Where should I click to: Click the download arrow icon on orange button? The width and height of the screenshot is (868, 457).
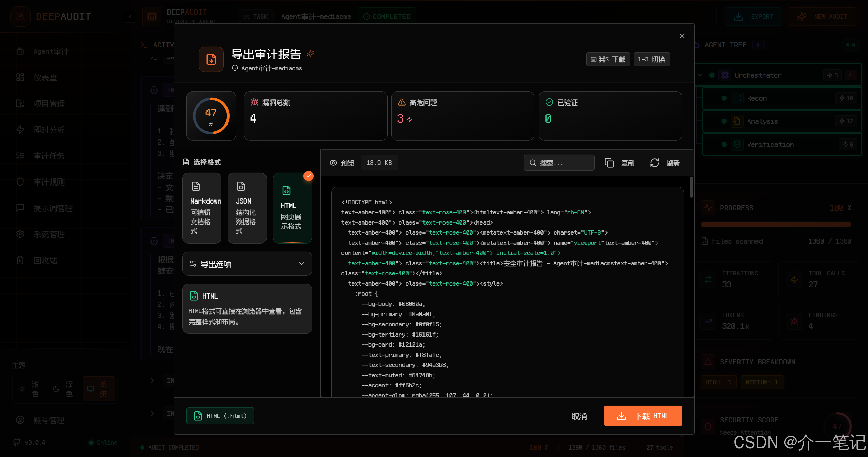tap(621, 416)
